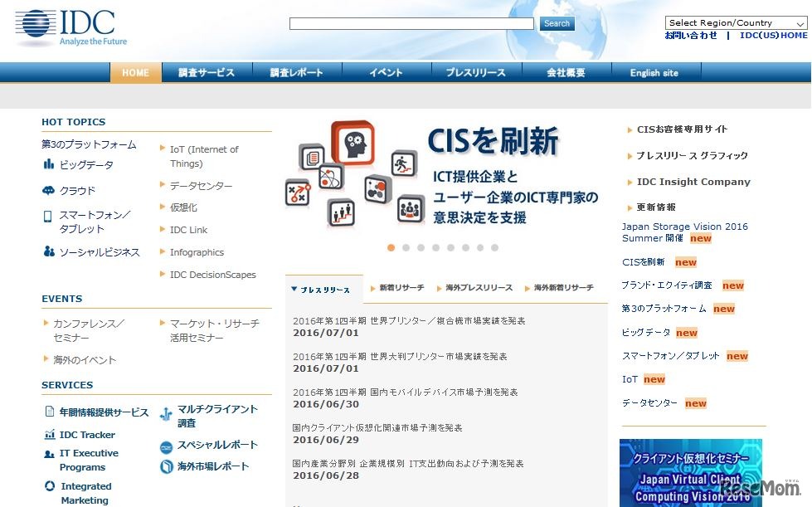The height and width of the screenshot is (507, 812).
Task: Open the マーケット・リサーチ活用セミナー link
Action: point(214,330)
